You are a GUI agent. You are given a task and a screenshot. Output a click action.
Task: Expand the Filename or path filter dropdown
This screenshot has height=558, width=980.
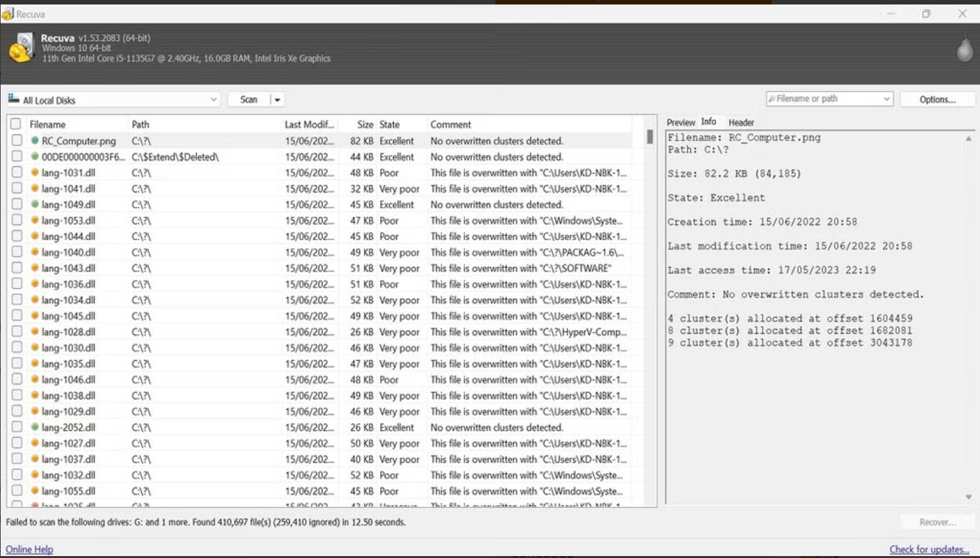click(886, 99)
